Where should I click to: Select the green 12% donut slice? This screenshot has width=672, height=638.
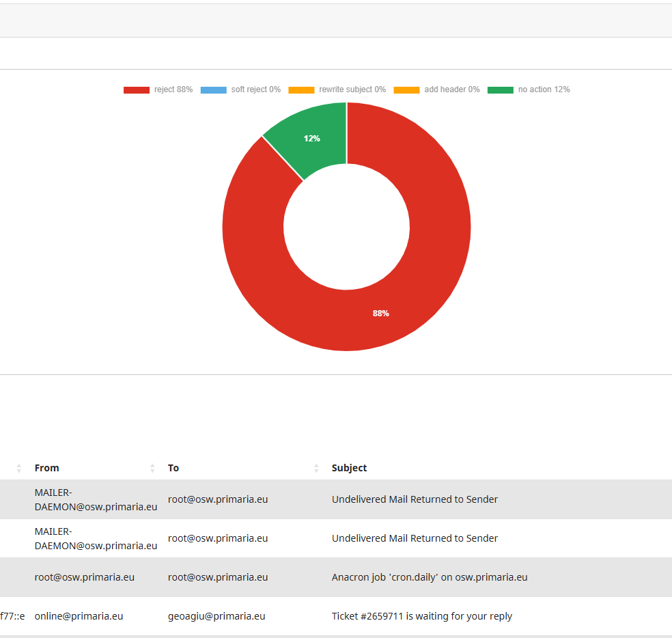[312, 139]
